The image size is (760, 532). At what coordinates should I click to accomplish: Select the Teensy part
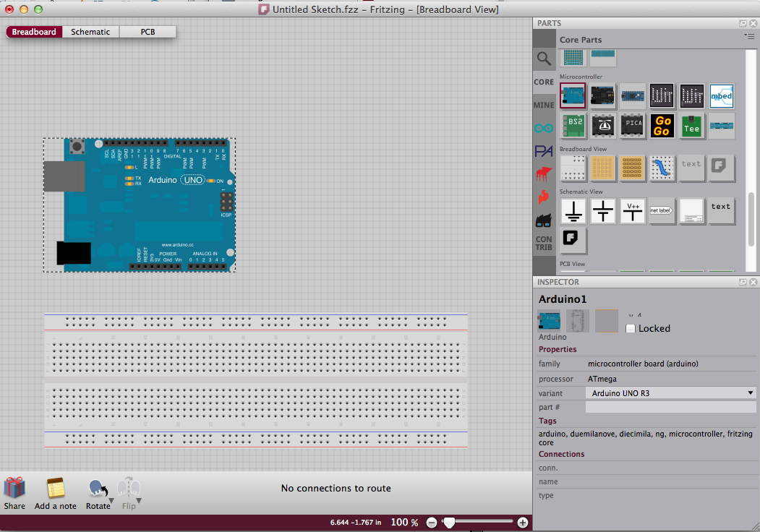(691, 126)
